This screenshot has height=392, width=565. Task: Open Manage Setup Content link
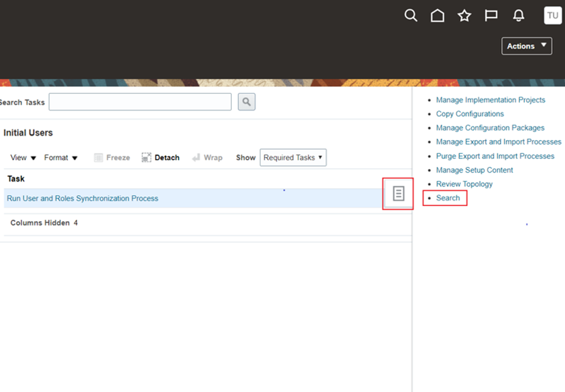pos(474,170)
